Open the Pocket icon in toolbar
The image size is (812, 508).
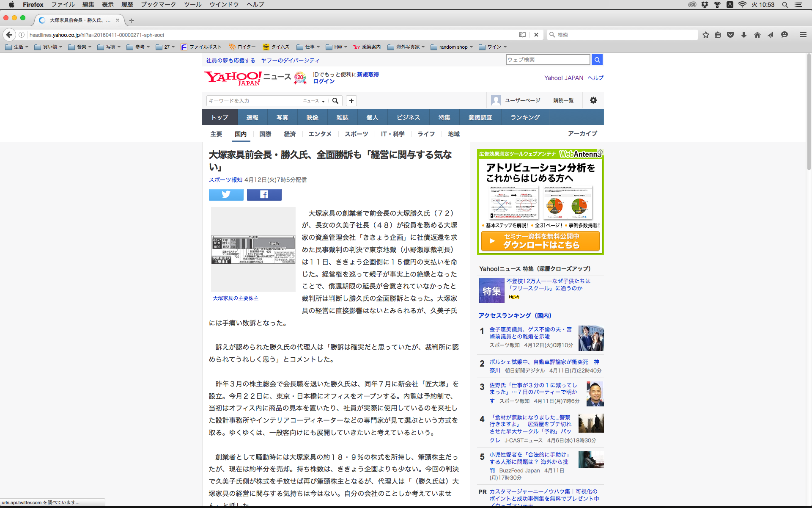coord(730,35)
